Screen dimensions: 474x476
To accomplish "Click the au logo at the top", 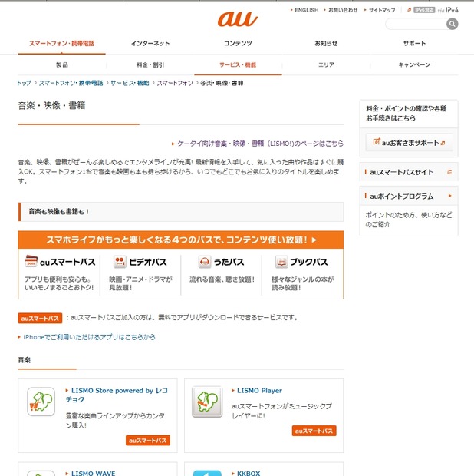I will click(238, 19).
